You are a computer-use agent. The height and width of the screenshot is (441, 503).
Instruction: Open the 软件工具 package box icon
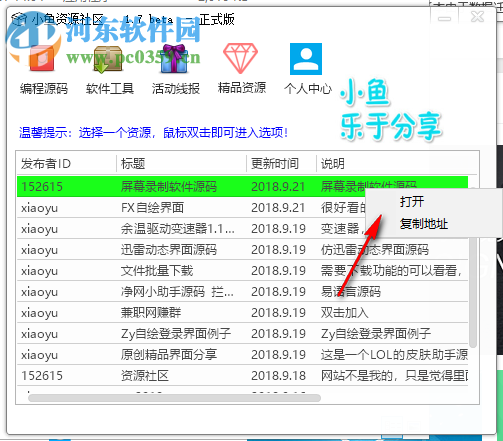pyautogui.click(x=108, y=59)
